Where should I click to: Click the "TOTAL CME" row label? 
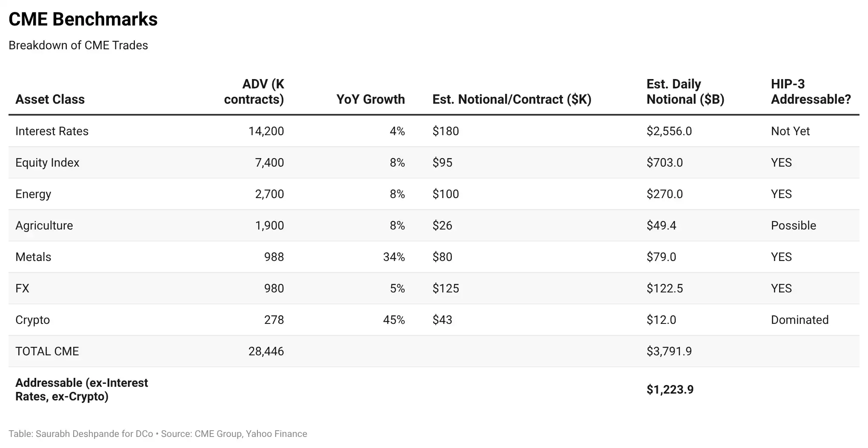47,351
